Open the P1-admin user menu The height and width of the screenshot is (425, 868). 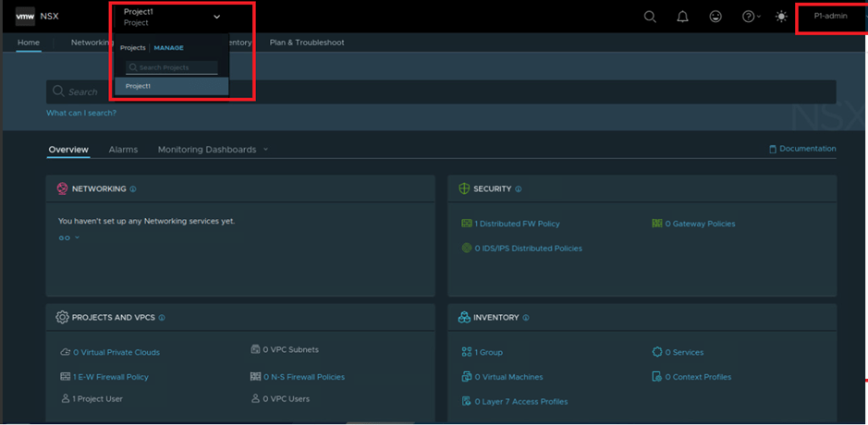click(x=829, y=17)
